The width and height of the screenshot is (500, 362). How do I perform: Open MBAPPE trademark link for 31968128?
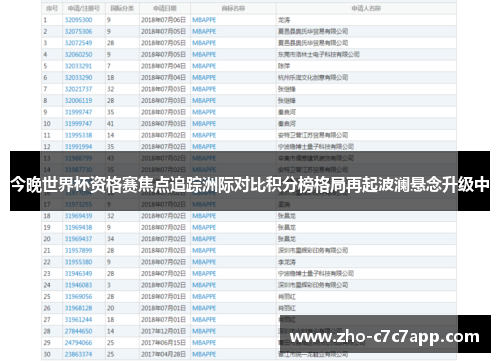[x=204, y=308]
